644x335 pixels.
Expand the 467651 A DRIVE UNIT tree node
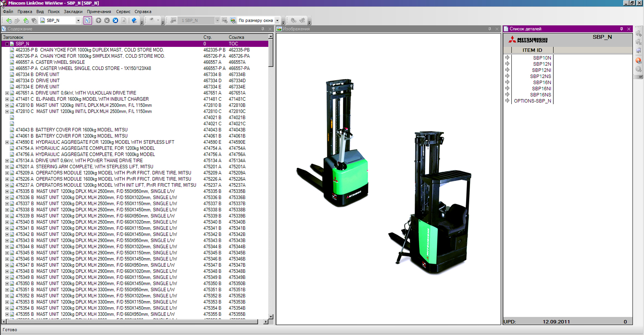(7, 93)
